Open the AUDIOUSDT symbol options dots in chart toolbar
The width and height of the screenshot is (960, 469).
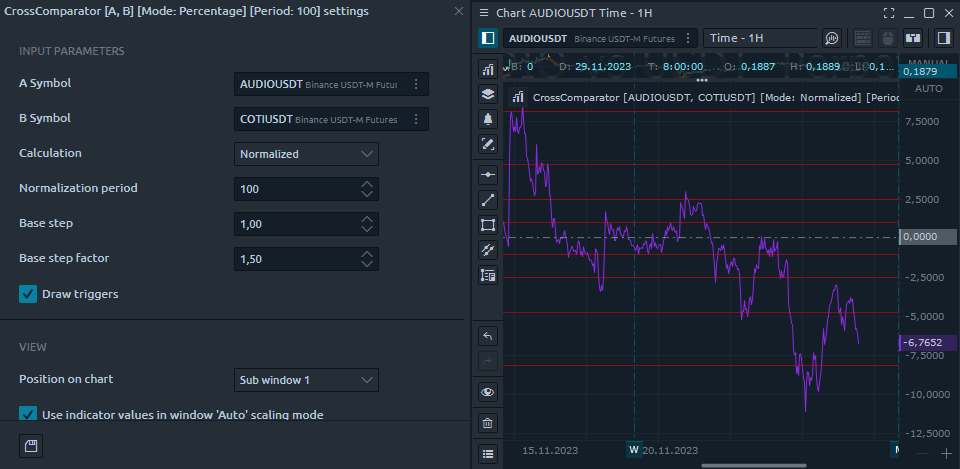click(x=689, y=38)
